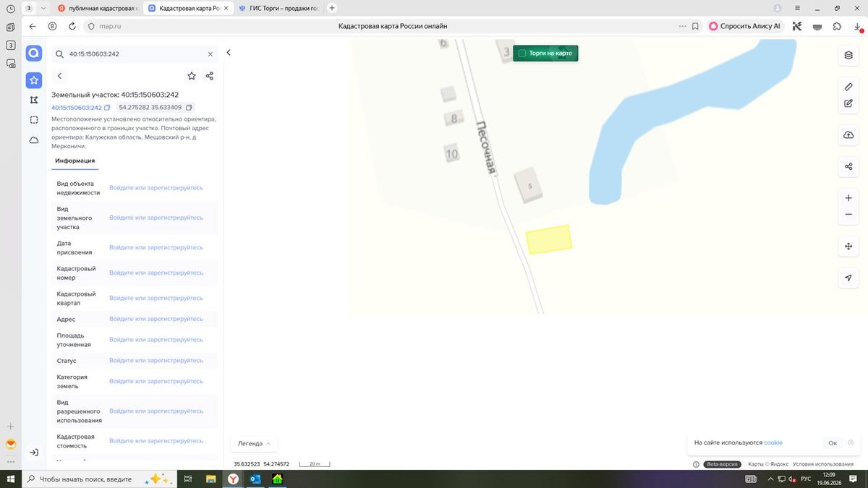Open the cookie policy link
This screenshot has width=868, height=488.
(x=773, y=443)
